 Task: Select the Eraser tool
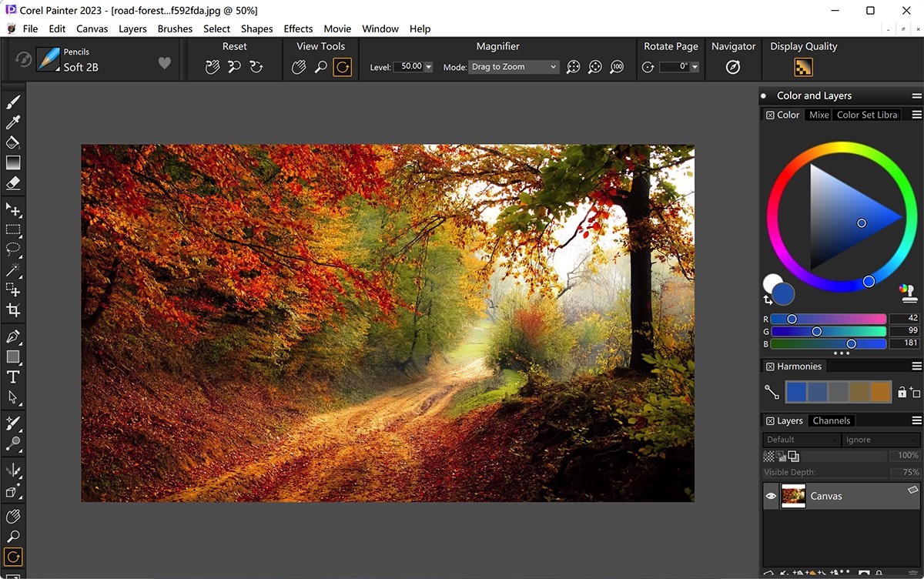13,183
